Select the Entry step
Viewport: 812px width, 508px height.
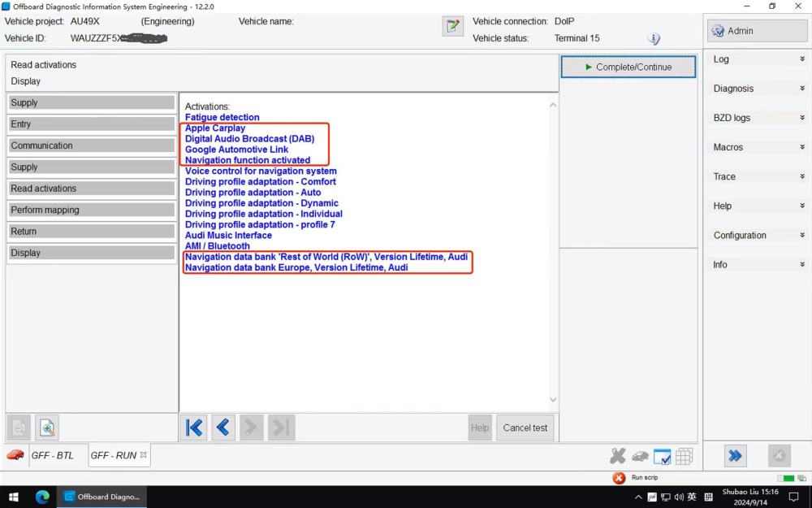(x=91, y=124)
